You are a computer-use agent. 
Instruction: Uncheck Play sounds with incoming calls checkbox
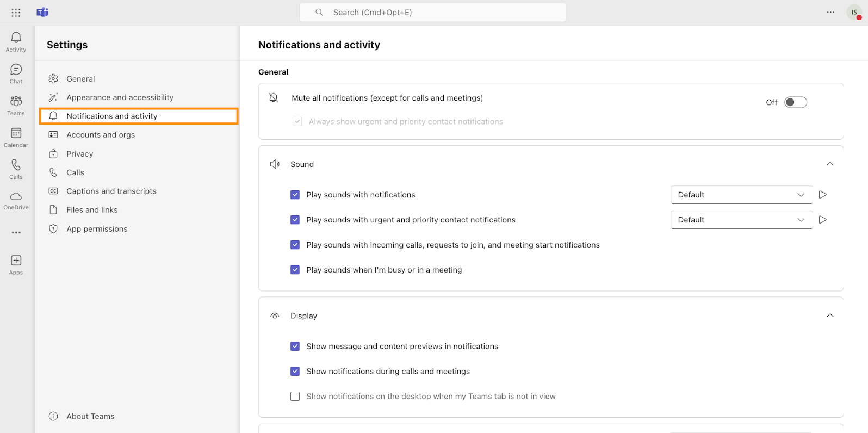click(295, 245)
